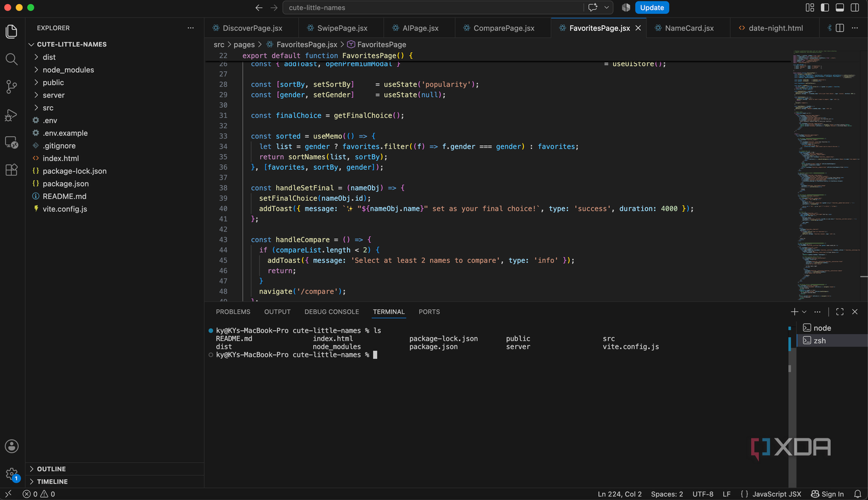The height and width of the screenshot is (500, 868).
Task: Open the remote window indicator in status bar
Action: [x=8, y=494]
